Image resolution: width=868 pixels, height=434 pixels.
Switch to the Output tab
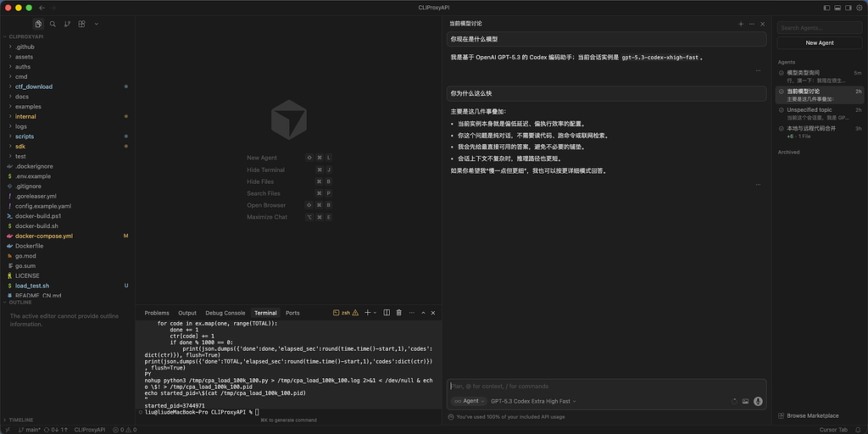187,313
